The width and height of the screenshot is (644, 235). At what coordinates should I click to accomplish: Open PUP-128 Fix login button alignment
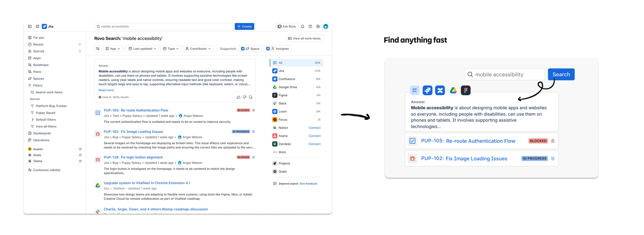133,158
